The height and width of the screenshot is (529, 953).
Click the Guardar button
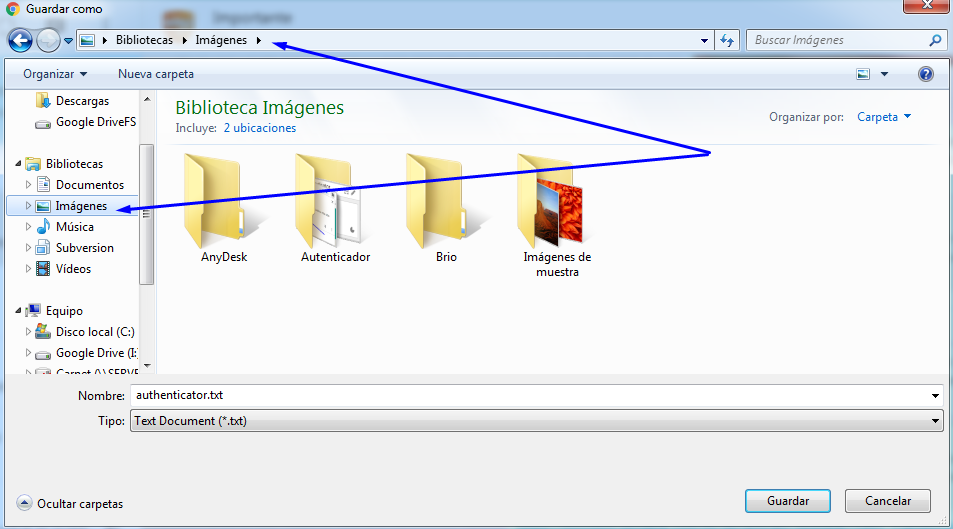click(x=788, y=501)
